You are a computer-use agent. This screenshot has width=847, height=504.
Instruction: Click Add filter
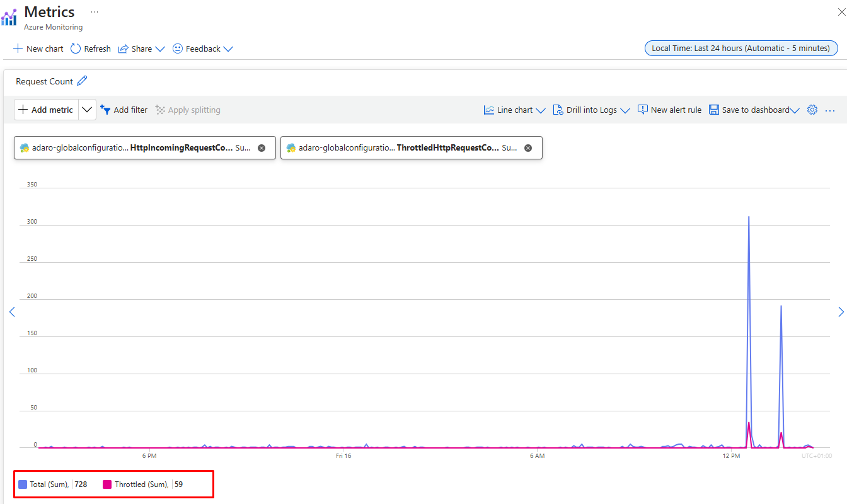point(124,110)
